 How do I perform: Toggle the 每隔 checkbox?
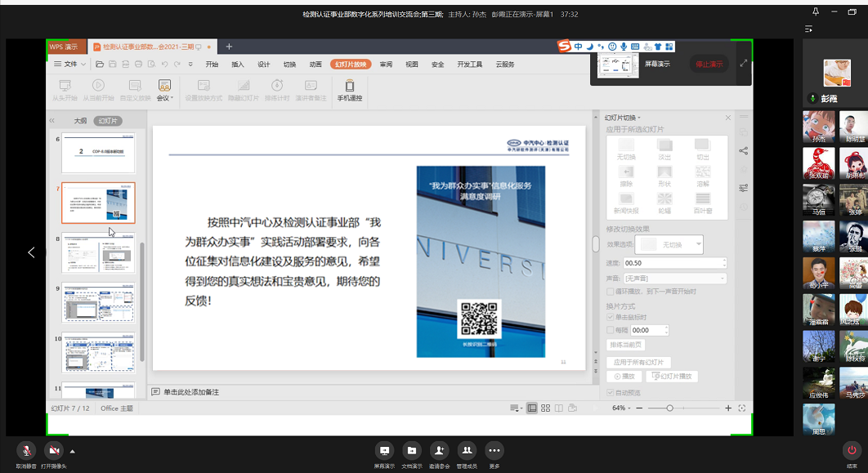coord(610,330)
